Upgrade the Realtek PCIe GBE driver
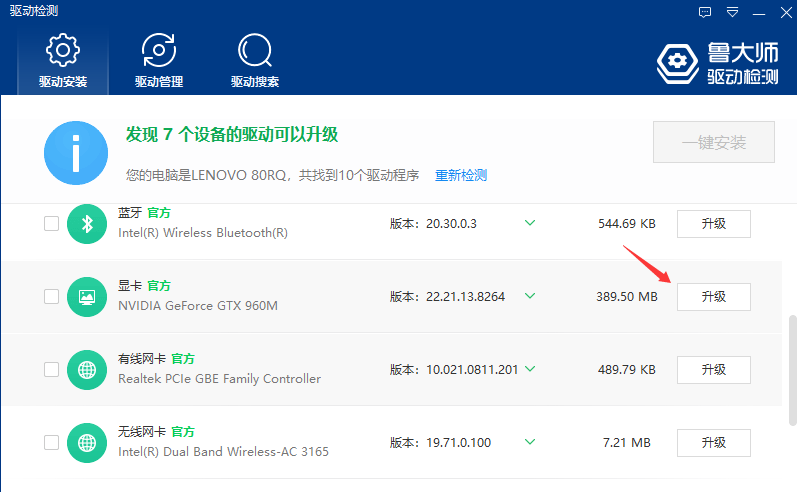This screenshot has height=492, width=797. [714, 370]
